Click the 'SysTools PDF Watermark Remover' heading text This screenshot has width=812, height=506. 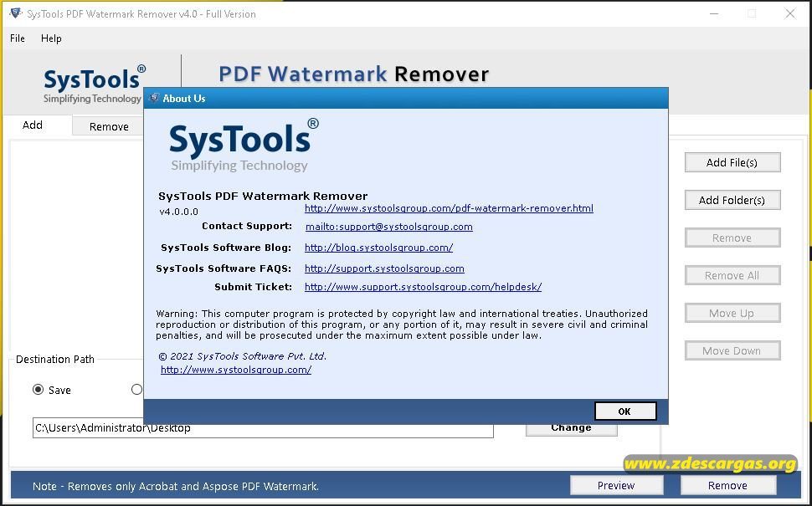[263, 196]
